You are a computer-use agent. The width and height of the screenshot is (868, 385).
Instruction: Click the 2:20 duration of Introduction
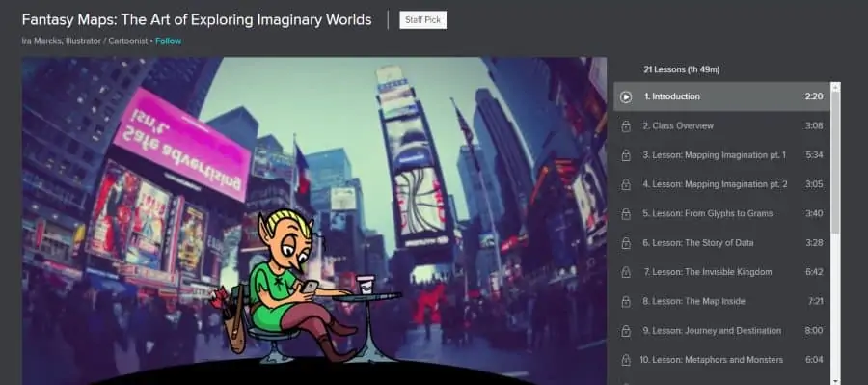pos(814,96)
